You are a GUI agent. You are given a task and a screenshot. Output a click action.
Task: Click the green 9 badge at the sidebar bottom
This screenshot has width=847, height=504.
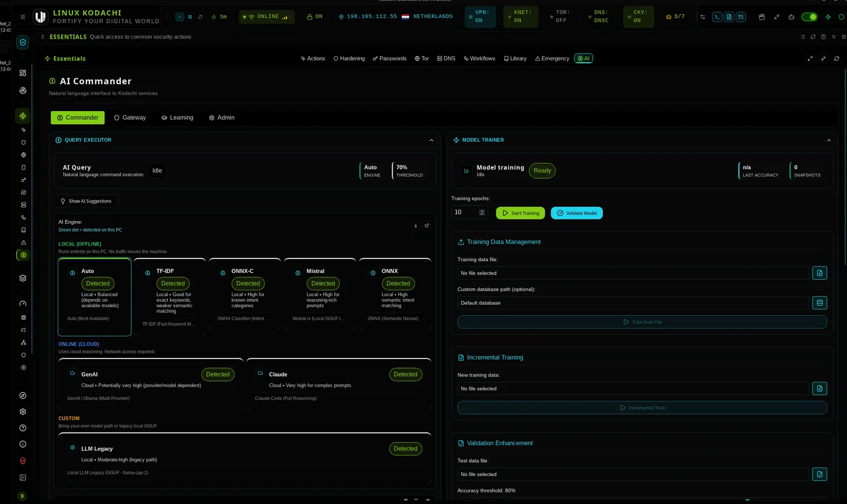tap(22, 497)
